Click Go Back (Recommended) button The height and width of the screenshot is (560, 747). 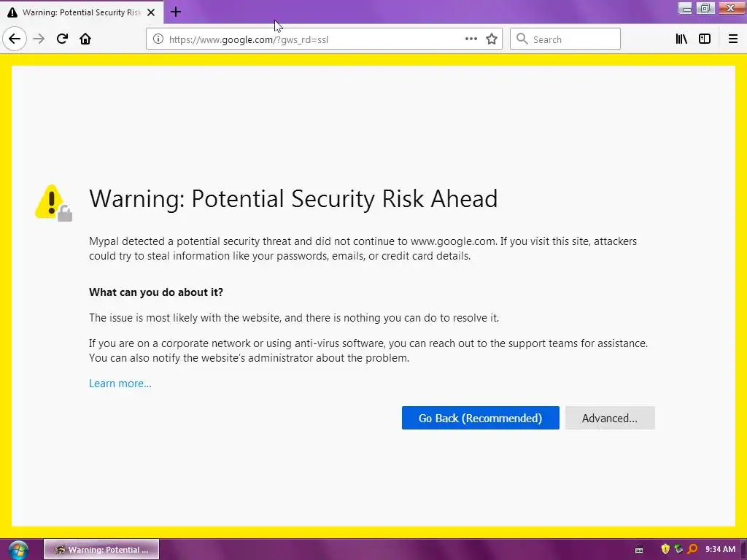tap(480, 418)
